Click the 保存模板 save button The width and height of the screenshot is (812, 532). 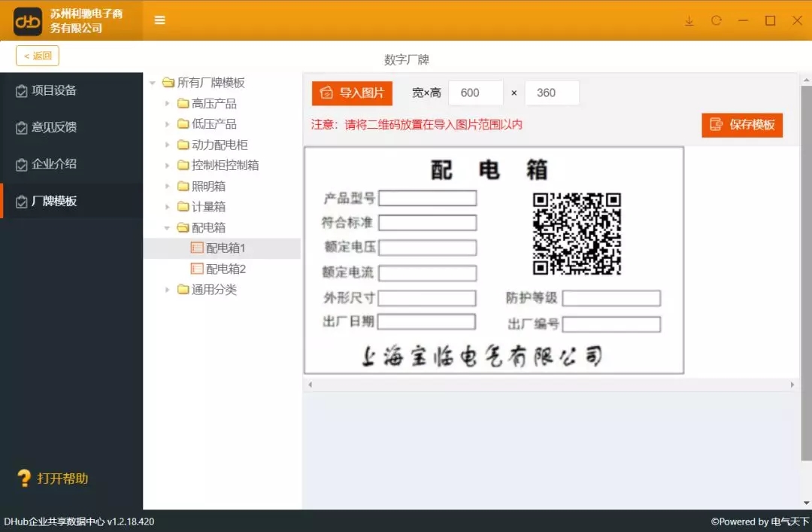tap(742, 125)
